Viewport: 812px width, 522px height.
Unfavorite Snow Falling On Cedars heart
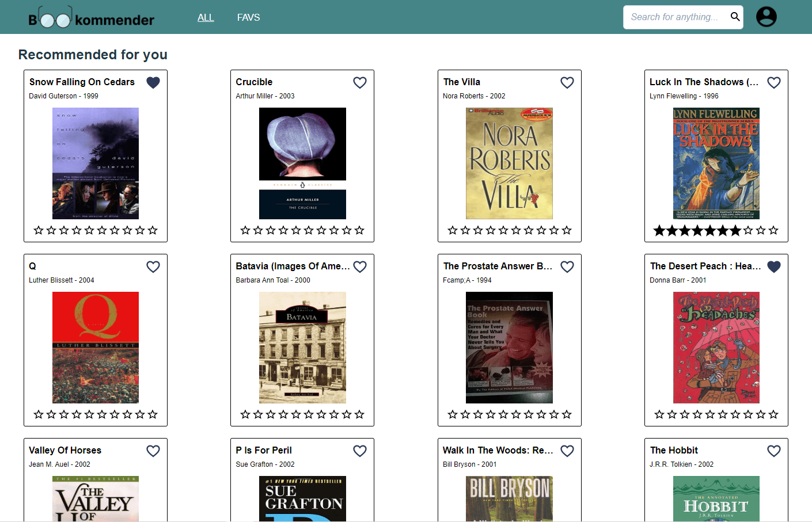pos(153,82)
